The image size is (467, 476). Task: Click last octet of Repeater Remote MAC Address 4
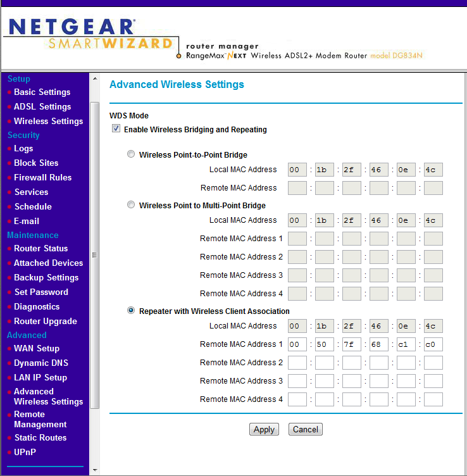433,399
